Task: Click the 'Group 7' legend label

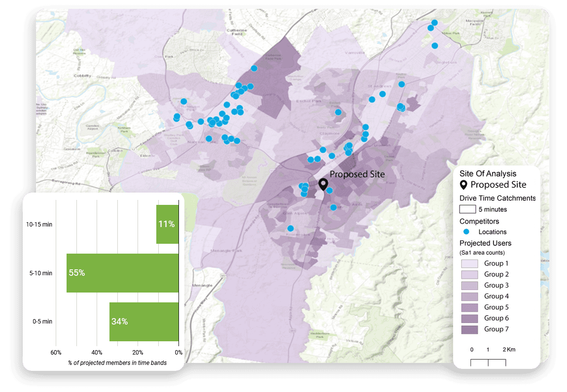Action: [496, 329]
